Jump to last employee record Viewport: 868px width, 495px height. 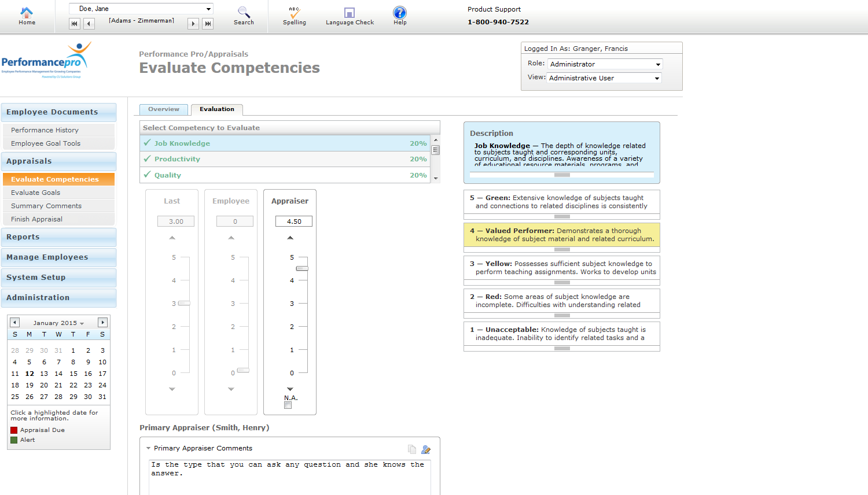coord(208,24)
